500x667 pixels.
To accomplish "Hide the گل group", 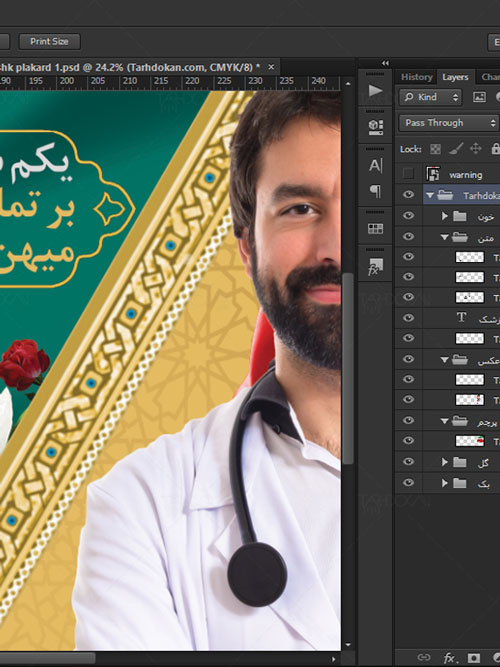I will (x=409, y=462).
